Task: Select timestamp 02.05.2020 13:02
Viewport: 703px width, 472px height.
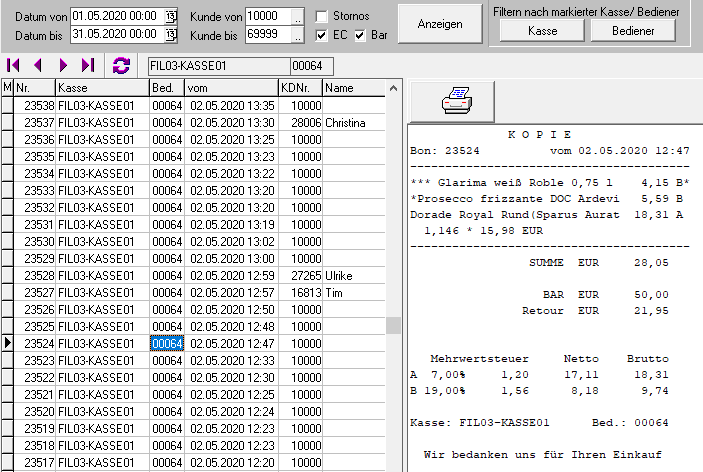Action: [232, 242]
